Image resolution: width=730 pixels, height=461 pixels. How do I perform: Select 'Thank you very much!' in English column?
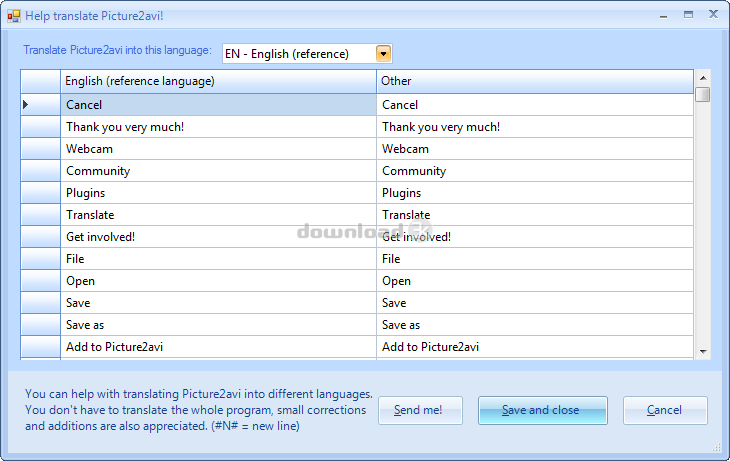click(x=218, y=127)
